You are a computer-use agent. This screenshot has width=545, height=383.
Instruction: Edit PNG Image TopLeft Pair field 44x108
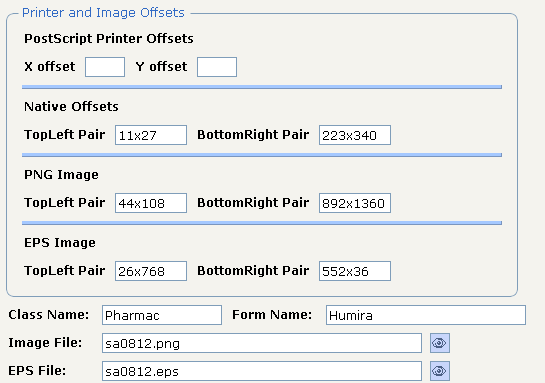pyautogui.click(x=151, y=203)
